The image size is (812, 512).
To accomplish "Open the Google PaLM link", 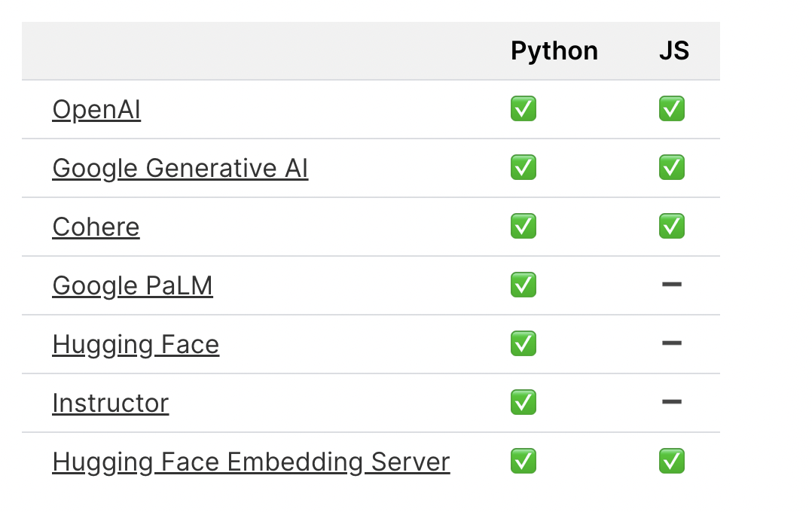I will [x=133, y=286].
